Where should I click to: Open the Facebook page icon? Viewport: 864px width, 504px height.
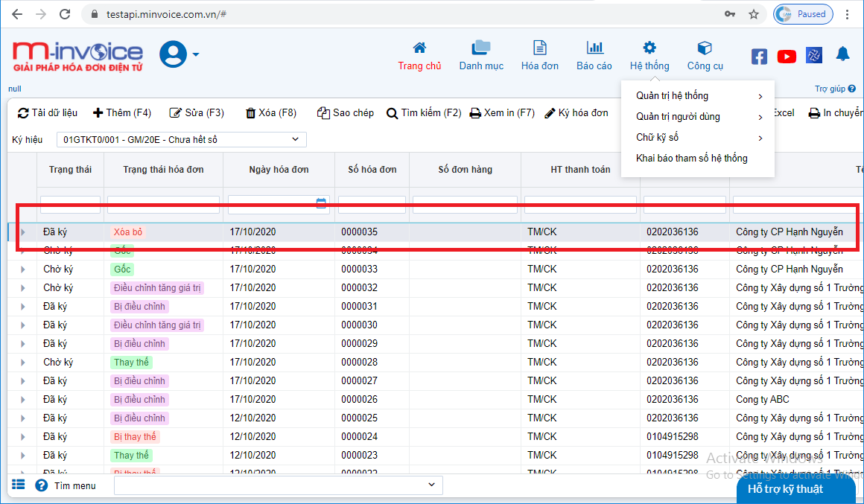[x=759, y=56]
